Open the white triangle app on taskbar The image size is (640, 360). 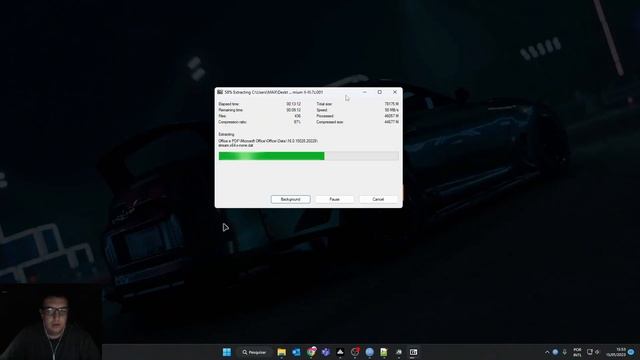pos(340,352)
